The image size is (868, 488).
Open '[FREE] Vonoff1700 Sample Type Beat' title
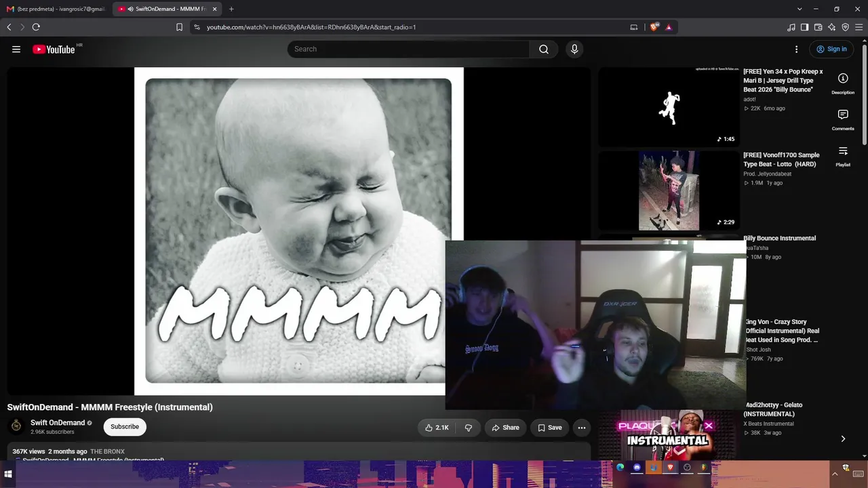coord(782,159)
